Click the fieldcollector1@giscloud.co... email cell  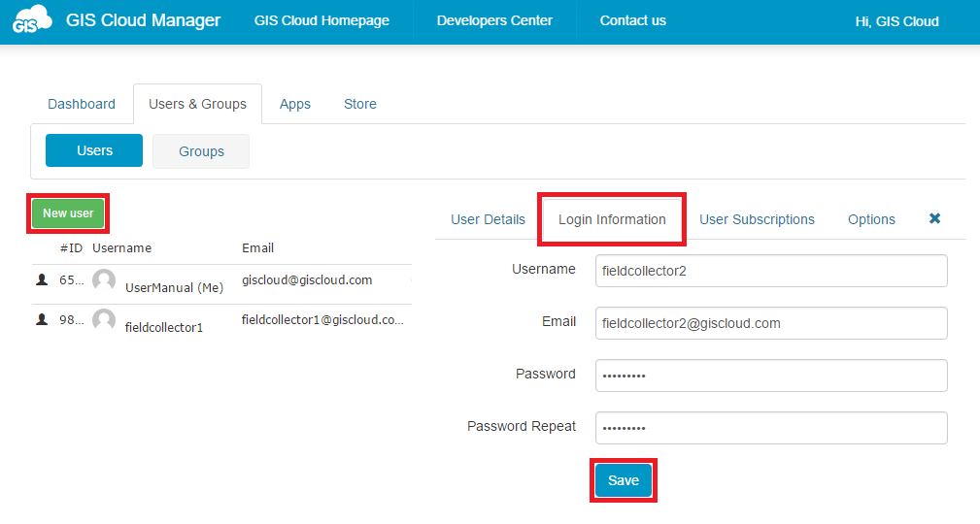tap(322, 320)
